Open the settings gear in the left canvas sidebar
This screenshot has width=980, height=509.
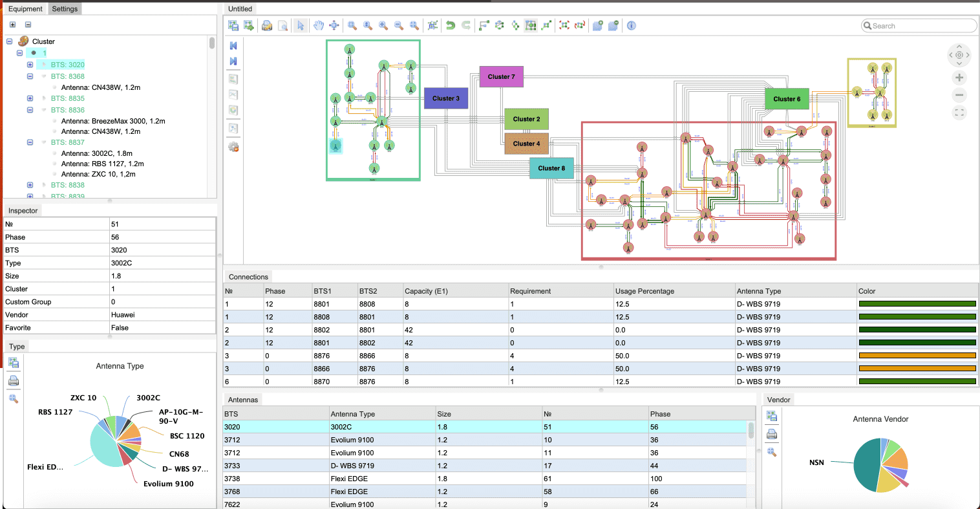[233, 147]
